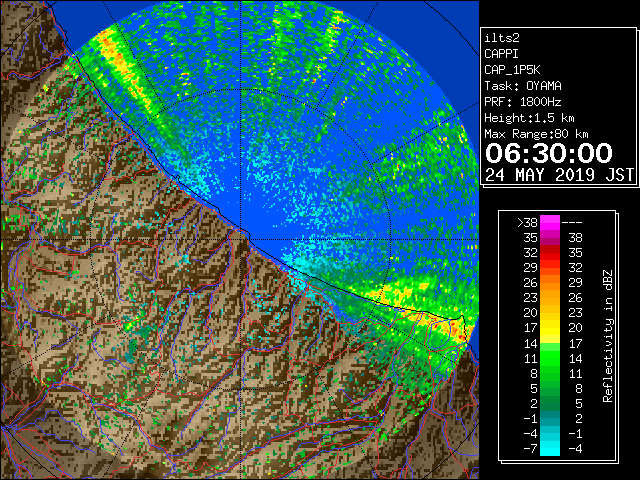640x480 pixels.
Task: Click the 'ilts2' site label
Action: (x=502, y=38)
